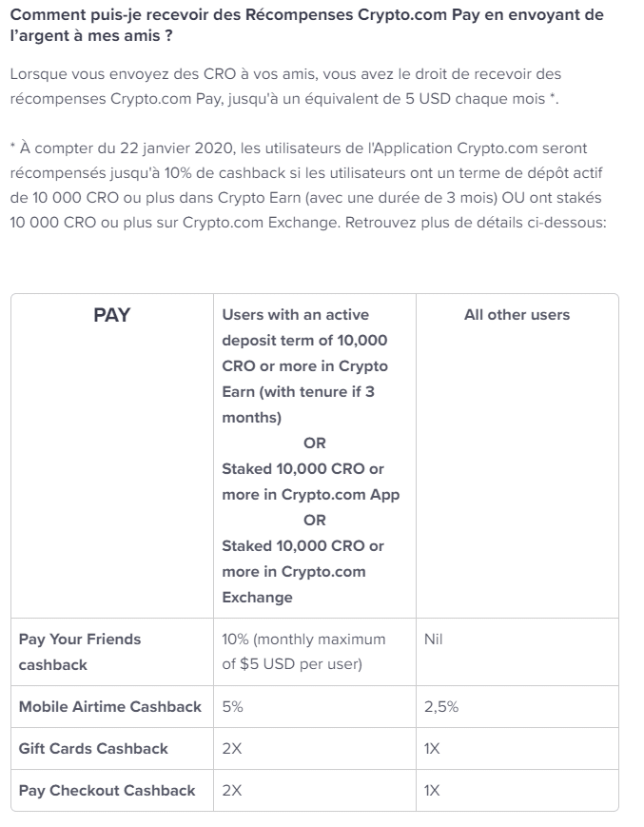Click the 'Staked 10,000 CRO or more in Crypto.com App' text
This screenshot has height=827, width=644.
click(311, 482)
